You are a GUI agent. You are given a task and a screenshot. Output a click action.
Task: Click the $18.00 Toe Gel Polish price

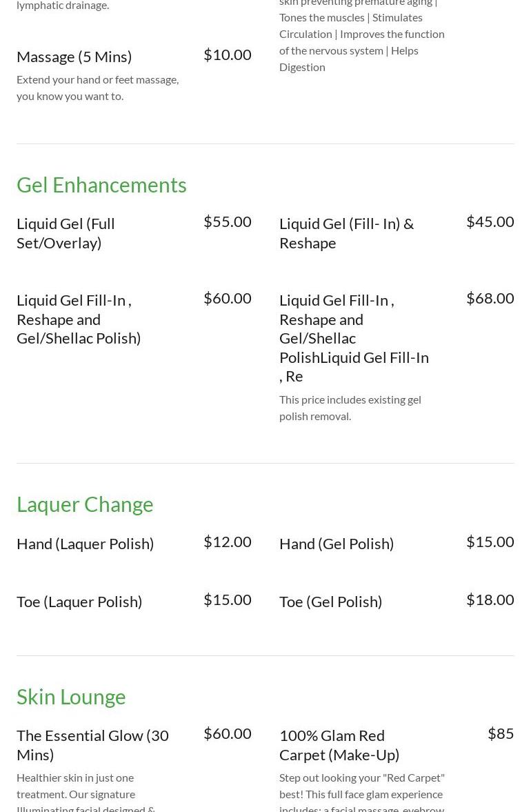[x=490, y=600]
